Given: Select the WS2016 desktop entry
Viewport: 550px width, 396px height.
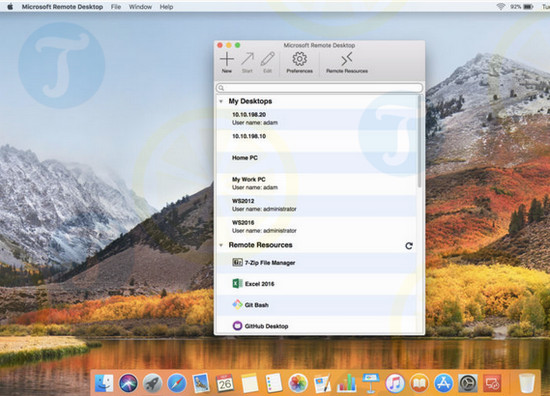Looking at the screenshot, I should point(316,227).
